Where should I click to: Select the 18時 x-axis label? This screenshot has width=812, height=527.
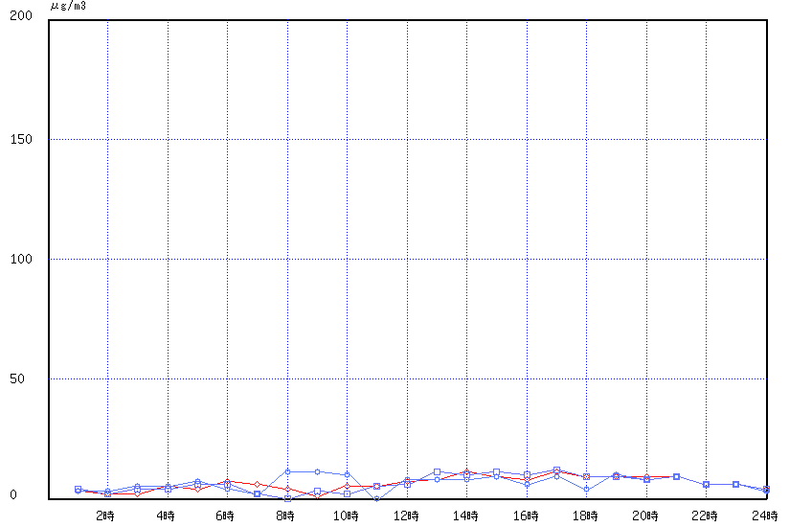pos(585,516)
